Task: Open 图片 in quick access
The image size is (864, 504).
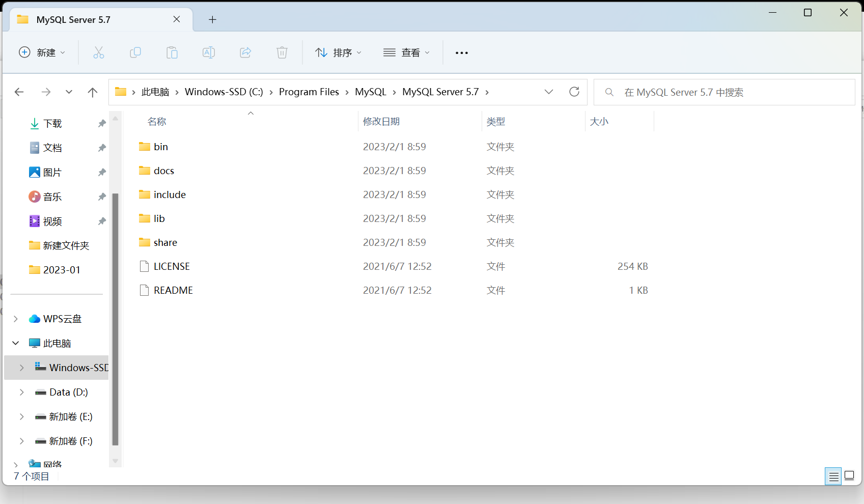Action: (x=52, y=172)
